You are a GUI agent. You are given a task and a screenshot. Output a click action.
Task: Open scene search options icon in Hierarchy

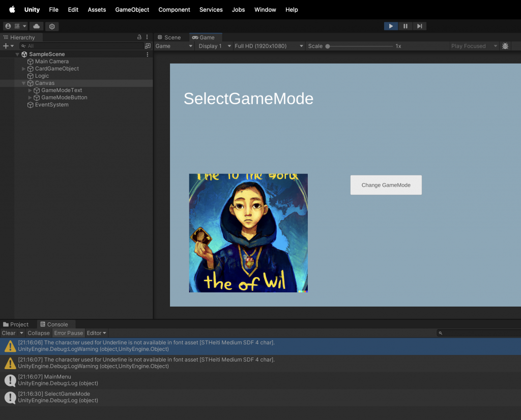[148, 46]
